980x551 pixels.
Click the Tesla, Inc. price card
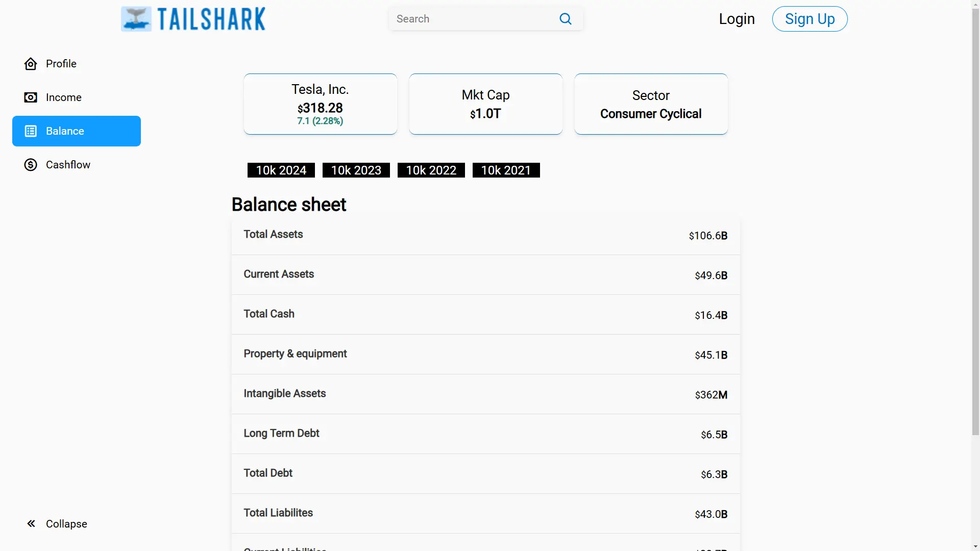pyautogui.click(x=321, y=104)
